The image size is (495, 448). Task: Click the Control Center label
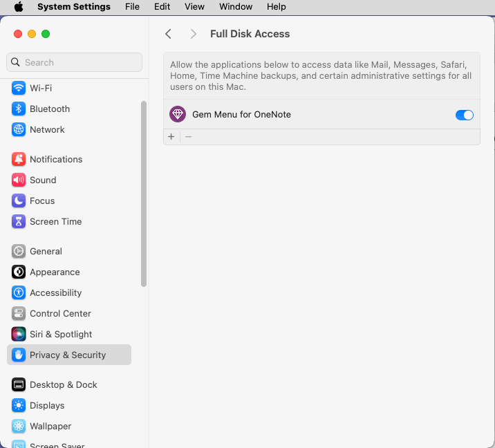tap(60, 313)
